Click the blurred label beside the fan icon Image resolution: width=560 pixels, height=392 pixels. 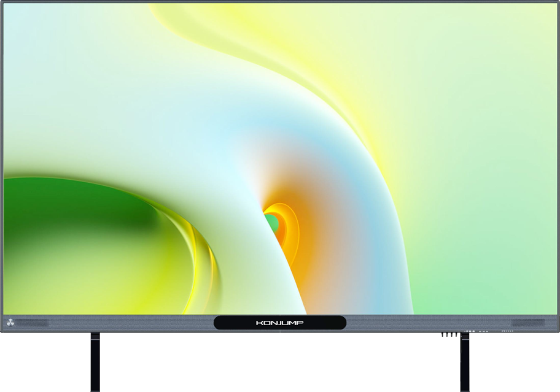click(x=33, y=323)
